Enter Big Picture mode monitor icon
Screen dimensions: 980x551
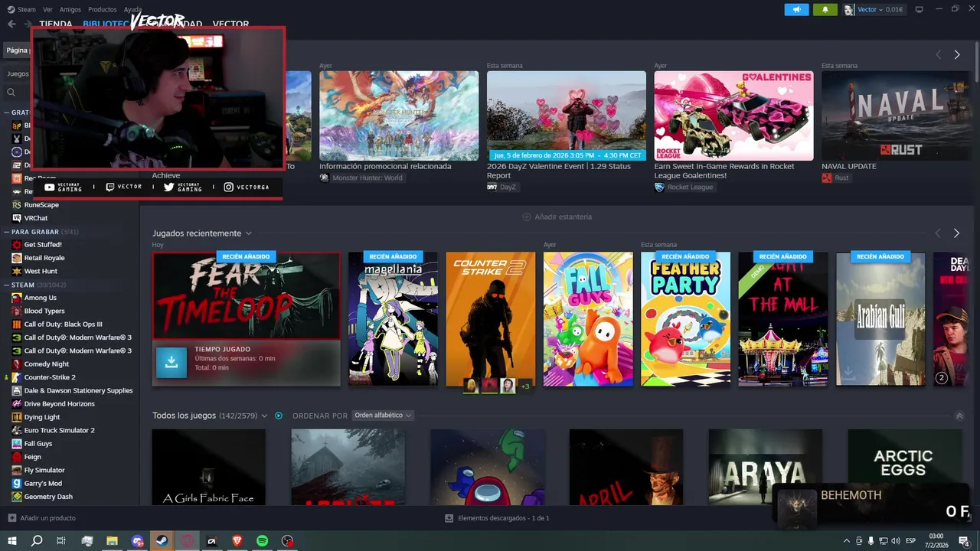(x=919, y=9)
